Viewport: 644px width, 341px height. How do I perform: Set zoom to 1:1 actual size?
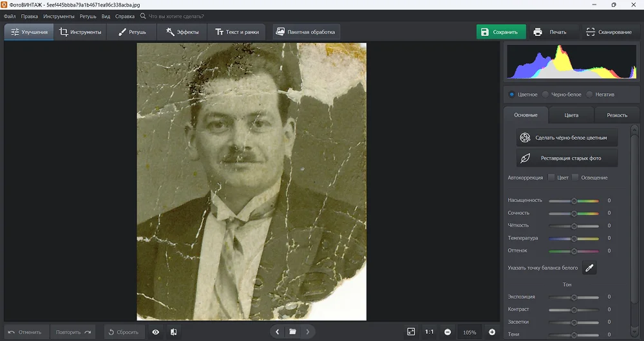click(429, 332)
